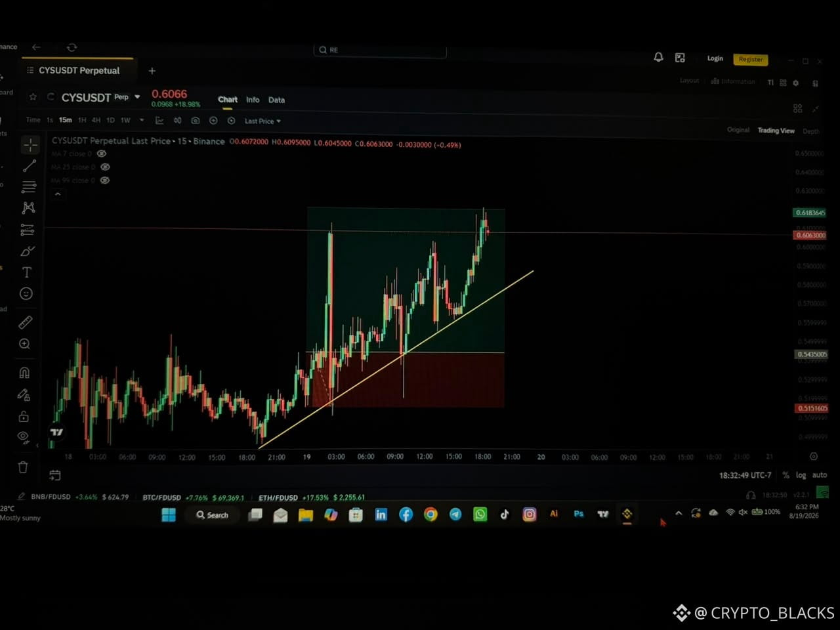
Task: Toggle percent scale on price axis
Action: [786, 475]
